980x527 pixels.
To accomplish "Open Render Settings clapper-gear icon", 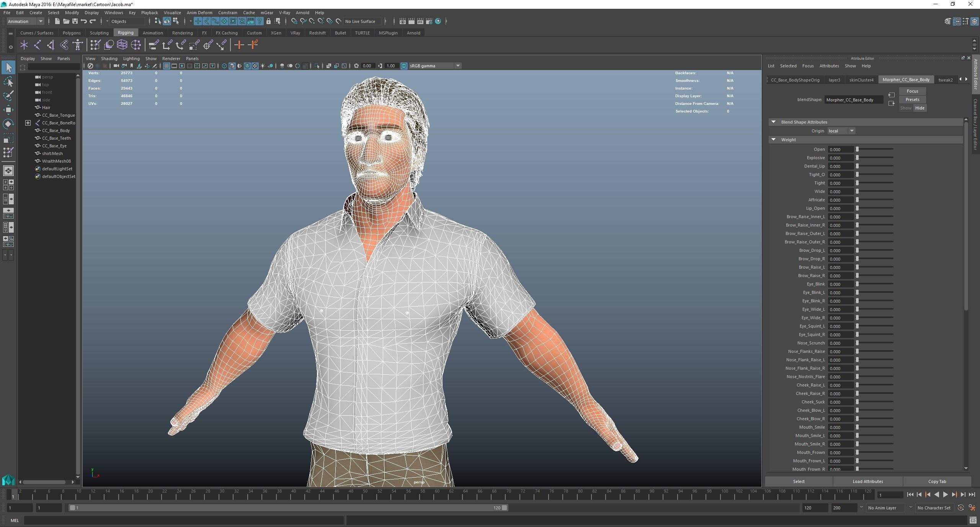I will pyautogui.click(x=429, y=21).
